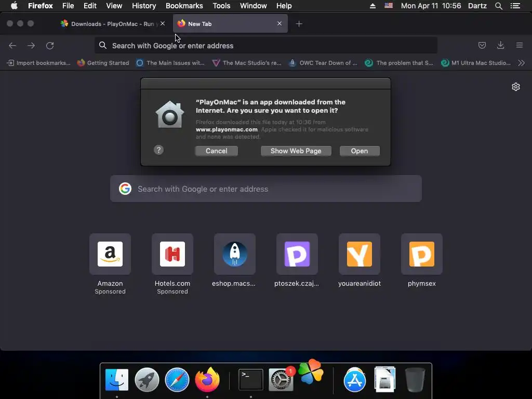Open The Mac Studio's re... bookmark

tap(247, 63)
